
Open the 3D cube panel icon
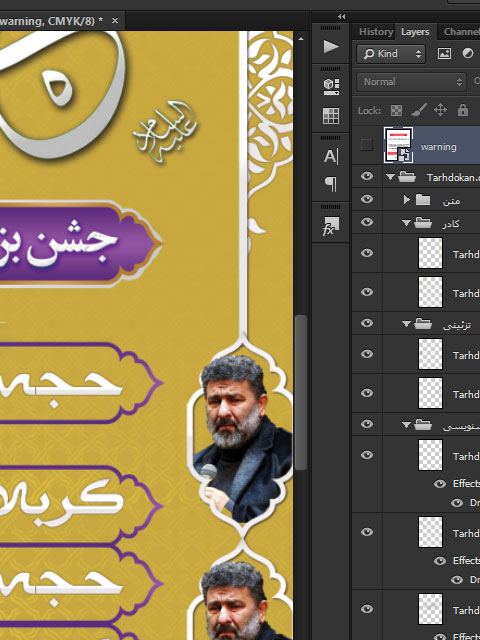click(x=331, y=86)
